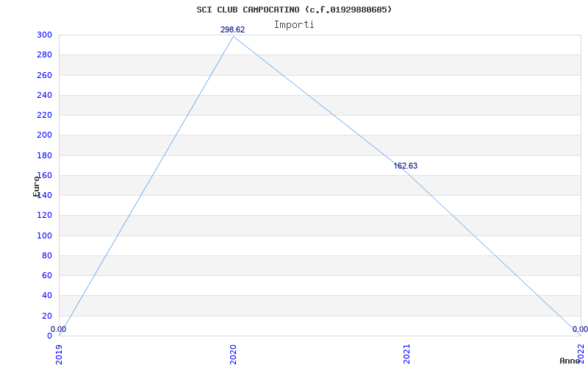
Task: Click the 2022 x-axis label
Action: 581,354
